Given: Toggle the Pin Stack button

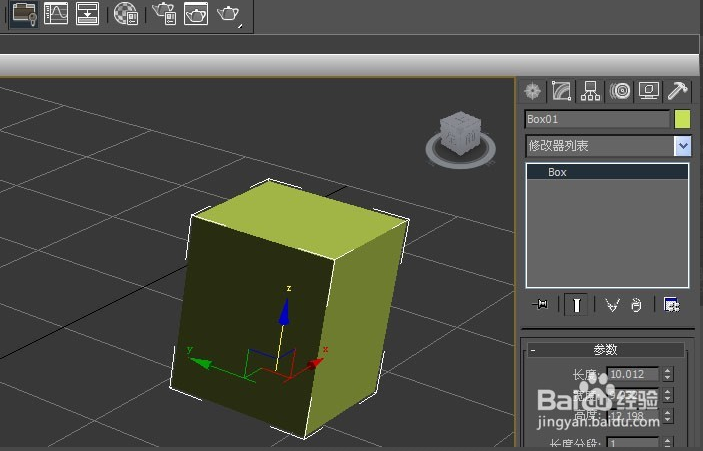Looking at the screenshot, I should click(x=540, y=305).
